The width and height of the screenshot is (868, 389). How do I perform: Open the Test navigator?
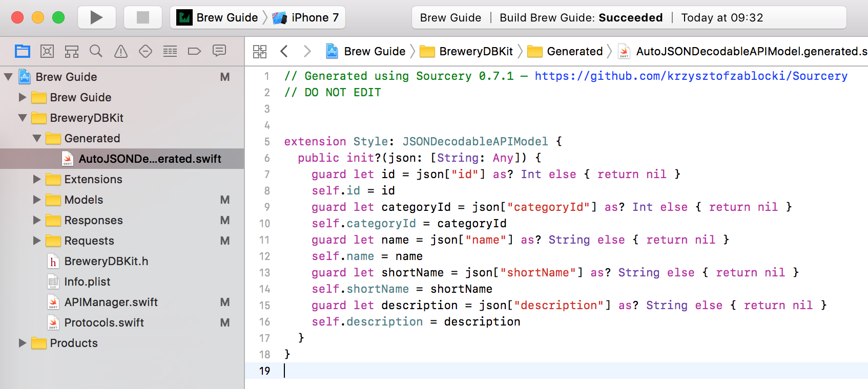[146, 51]
